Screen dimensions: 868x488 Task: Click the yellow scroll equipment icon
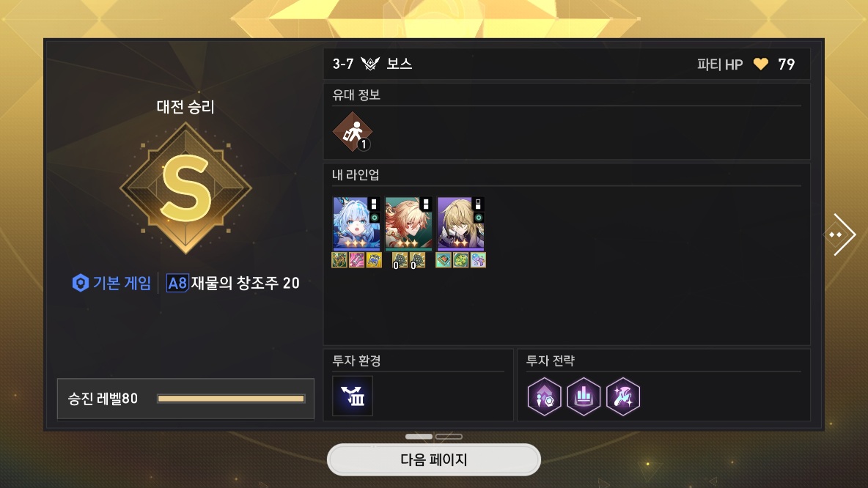pos(374,260)
